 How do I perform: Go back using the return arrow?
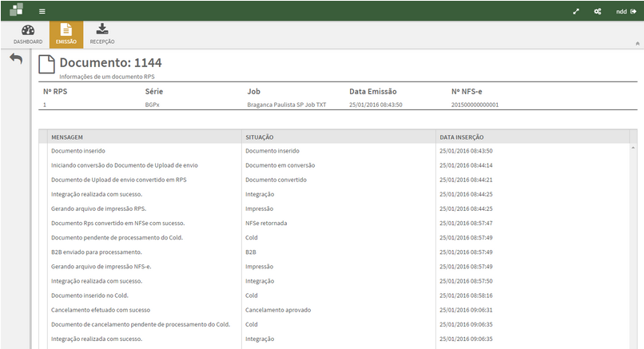tap(16, 59)
